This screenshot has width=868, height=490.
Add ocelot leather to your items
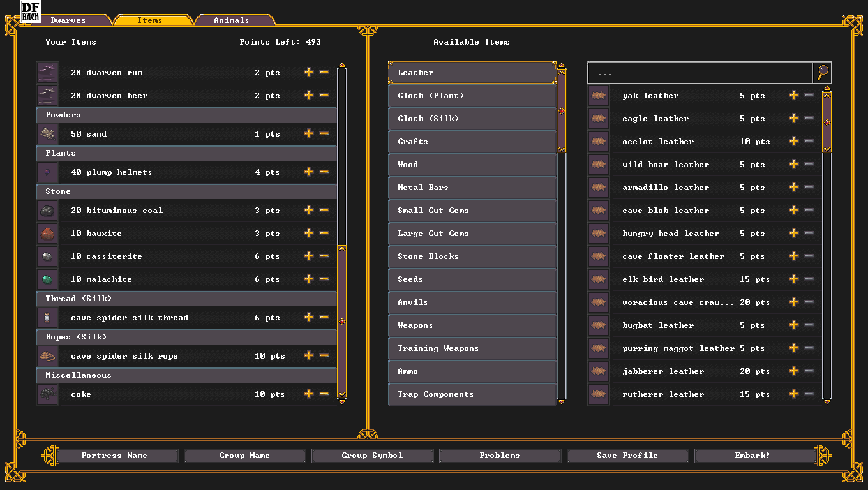tap(794, 141)
